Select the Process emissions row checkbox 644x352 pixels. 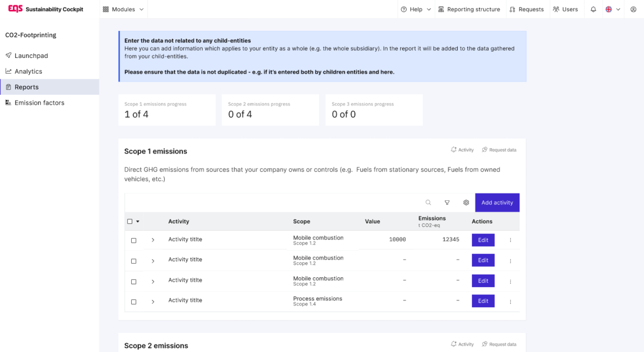[x=134, y=302]
